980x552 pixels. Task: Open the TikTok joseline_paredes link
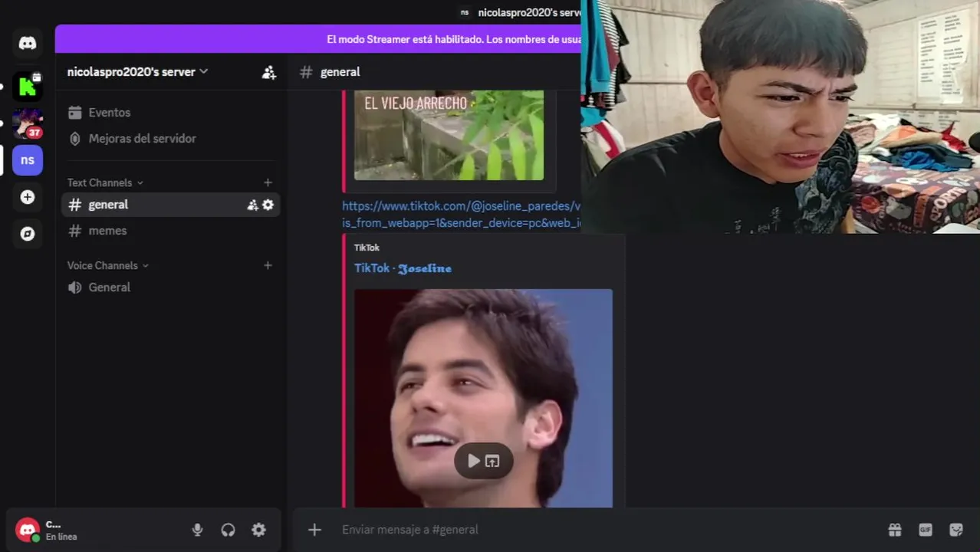point(462,215)
